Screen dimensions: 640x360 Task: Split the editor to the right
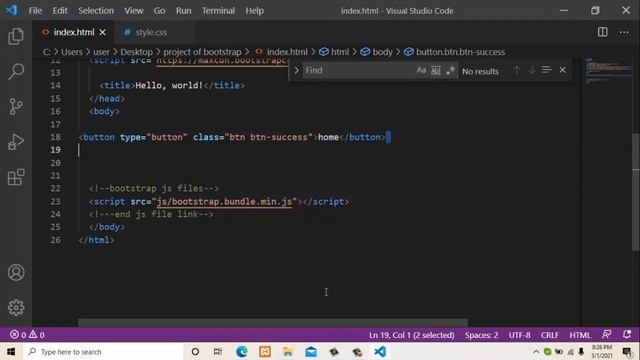(602, 32)
